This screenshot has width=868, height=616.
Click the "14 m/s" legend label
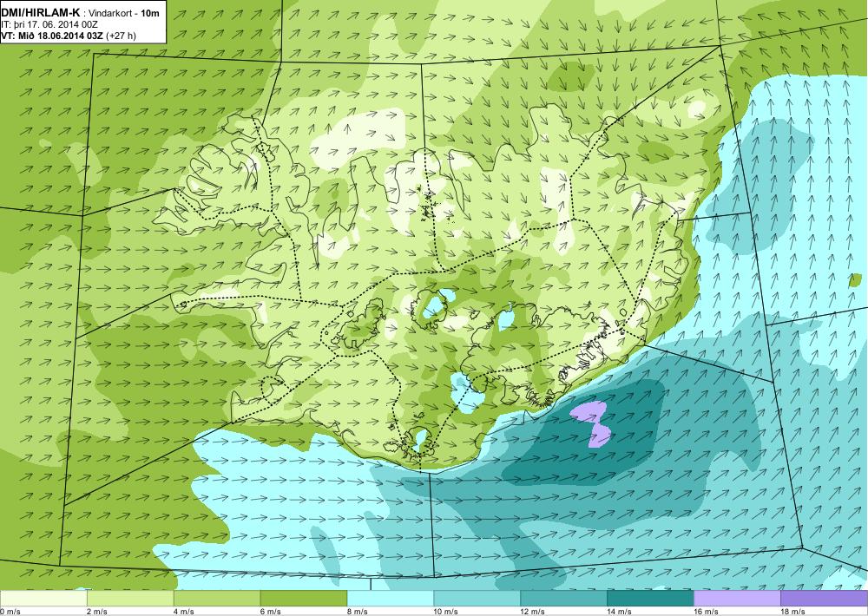(x=620, y=612)
